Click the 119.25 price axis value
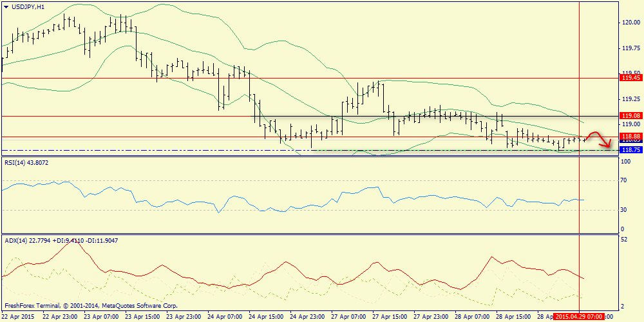The height and width of the screenshot is (322, 644). coord(631,99)
